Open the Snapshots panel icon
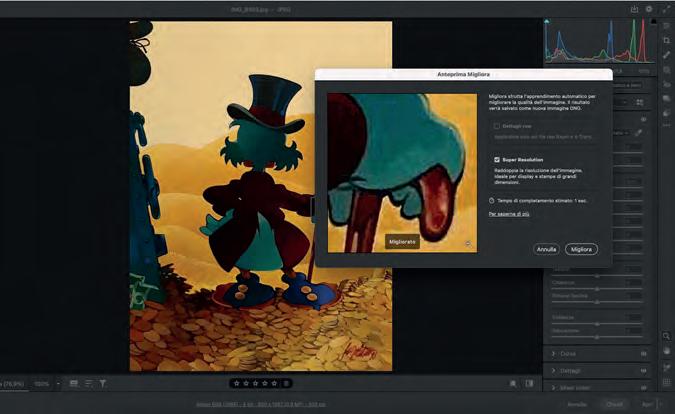The height and width of the screenshot is (414, 675). pos(666,99)
